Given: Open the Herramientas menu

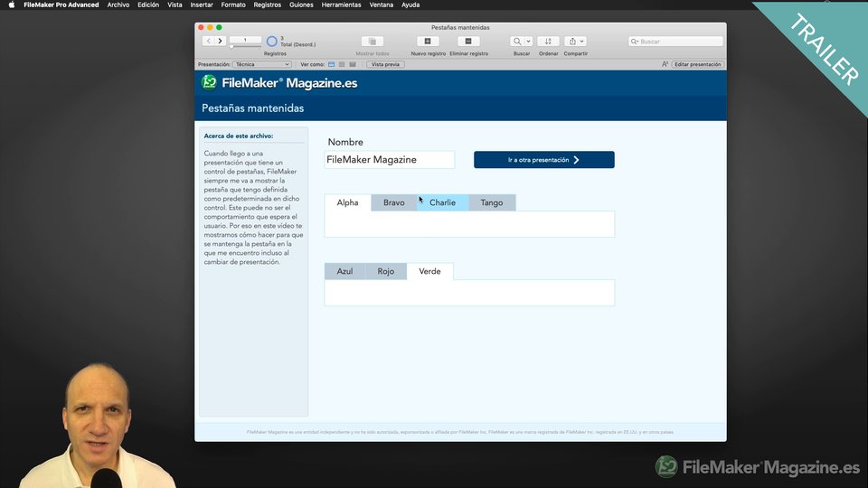Looking at the screenshot, I should click(x=341, y=5).
